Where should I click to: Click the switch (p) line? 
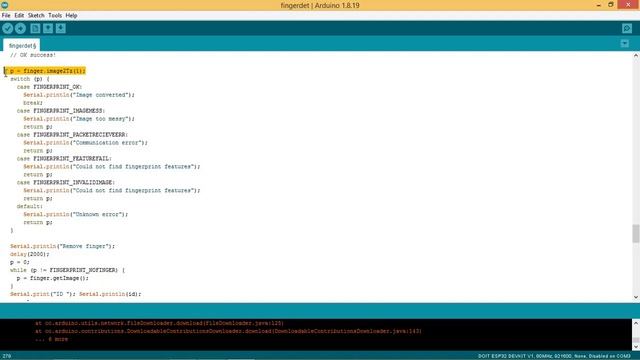point(30,79)
